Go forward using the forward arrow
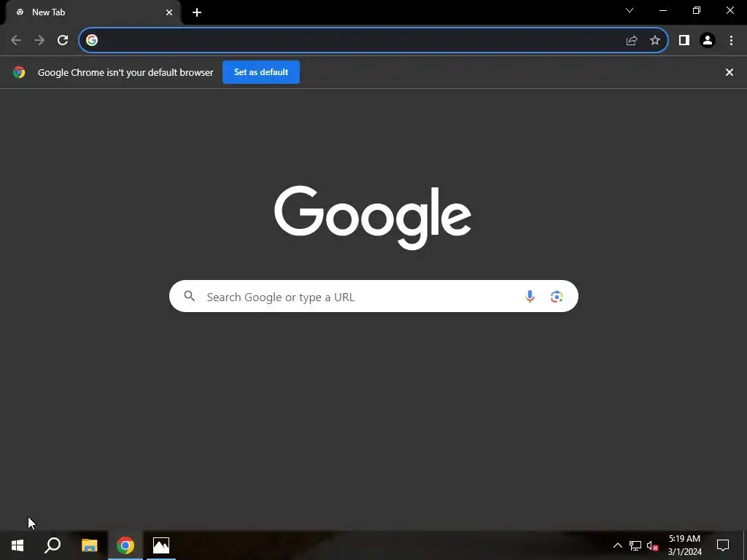 pyautogui.click(x=39, y=41)
